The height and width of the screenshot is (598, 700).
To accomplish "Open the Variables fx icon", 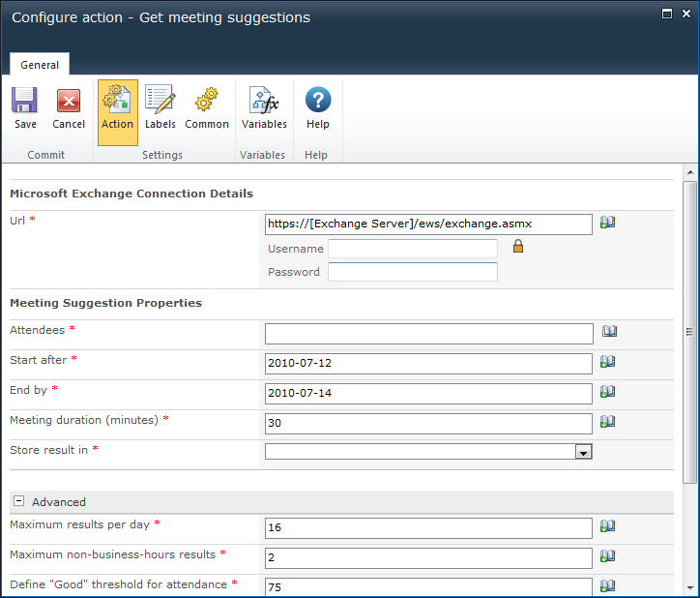I will click(264, 100).
